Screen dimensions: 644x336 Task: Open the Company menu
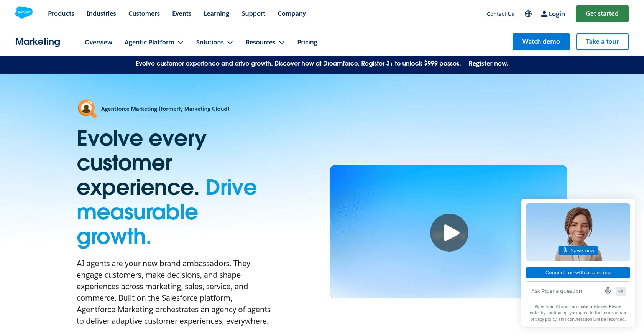click(x=292, y=13)
